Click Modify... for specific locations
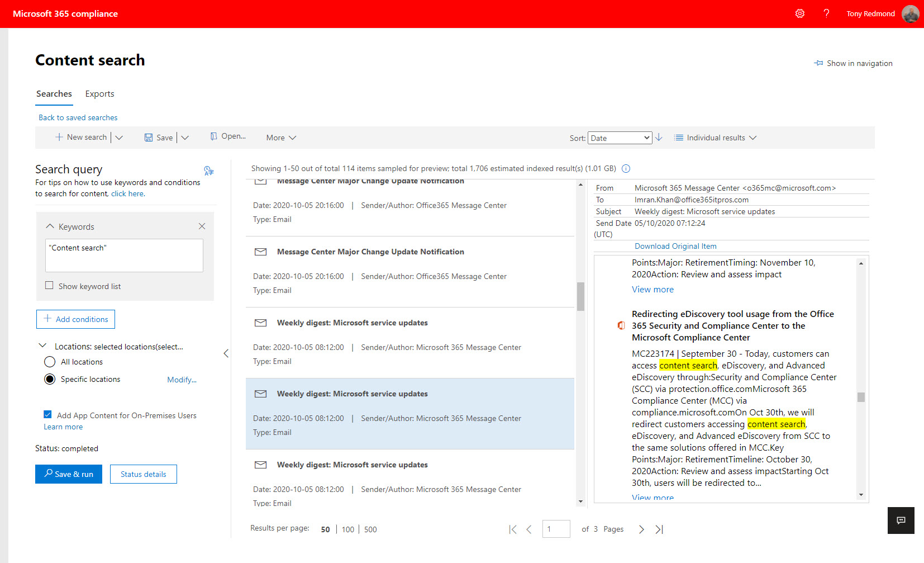 pos(182,380)
